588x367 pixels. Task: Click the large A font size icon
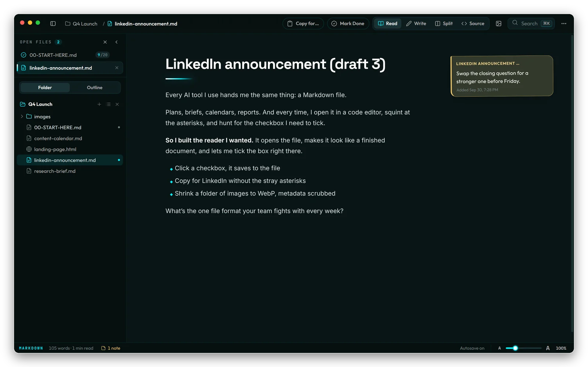pos(548,348)
